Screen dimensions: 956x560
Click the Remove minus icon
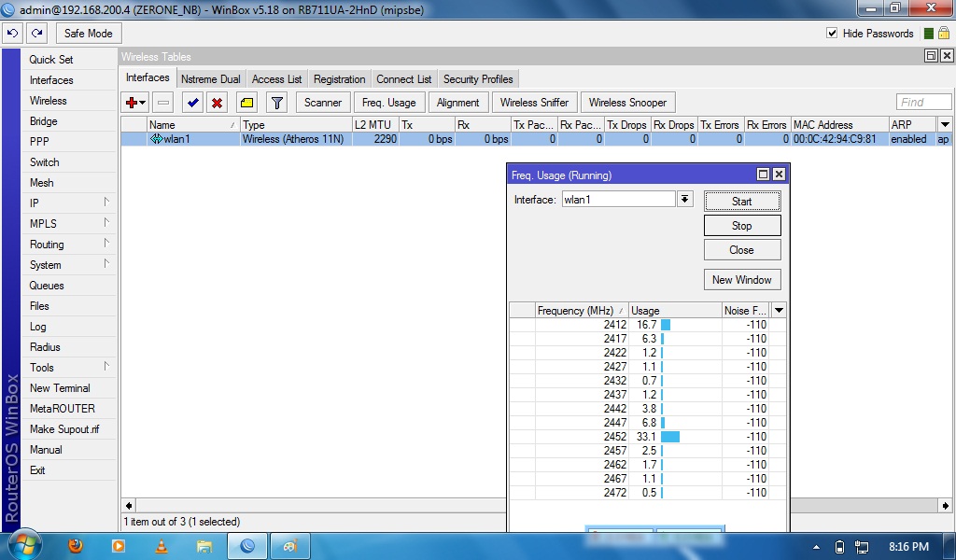163,103
